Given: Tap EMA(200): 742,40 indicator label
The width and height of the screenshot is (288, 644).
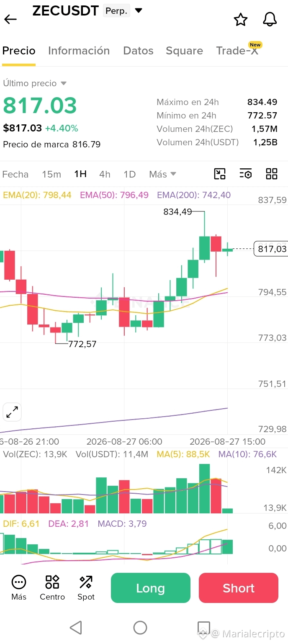Looking at the screenshot, I should click(194, 195).
